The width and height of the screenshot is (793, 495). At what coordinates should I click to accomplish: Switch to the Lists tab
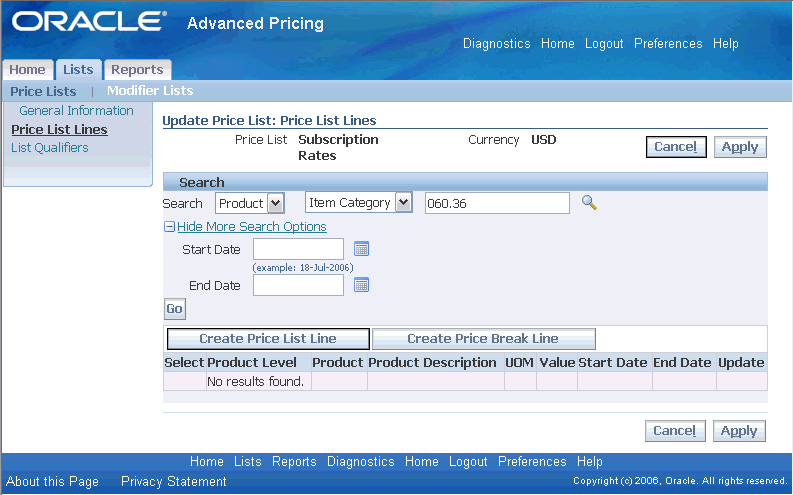click(78, 70)
